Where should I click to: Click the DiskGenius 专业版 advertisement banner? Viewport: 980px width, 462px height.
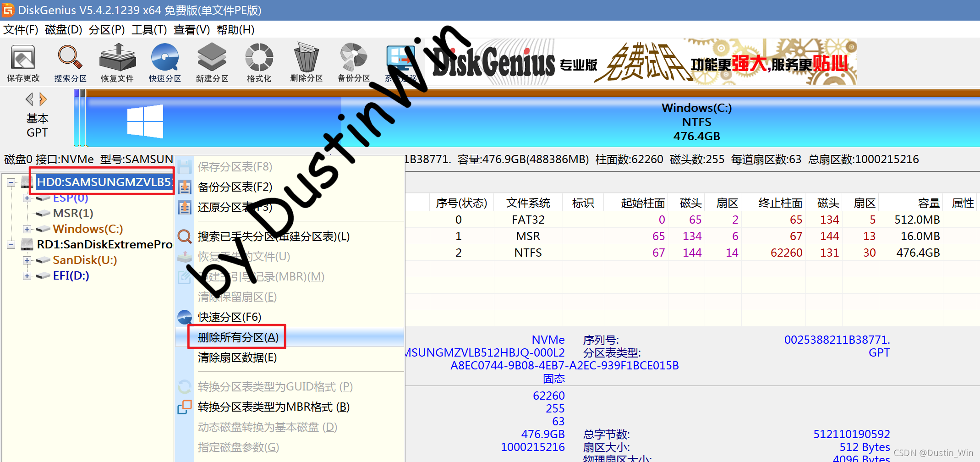click(x=641, y=62)
